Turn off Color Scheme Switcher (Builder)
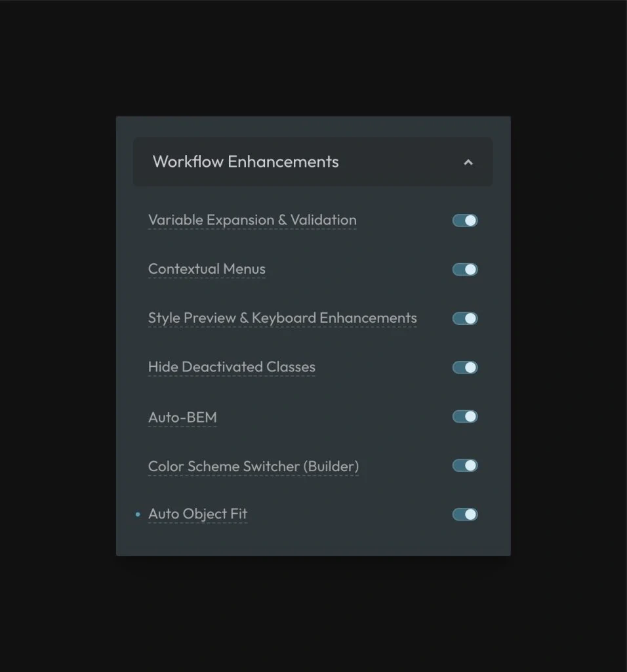This screenshot has width=627, height=672. [464, 465]
